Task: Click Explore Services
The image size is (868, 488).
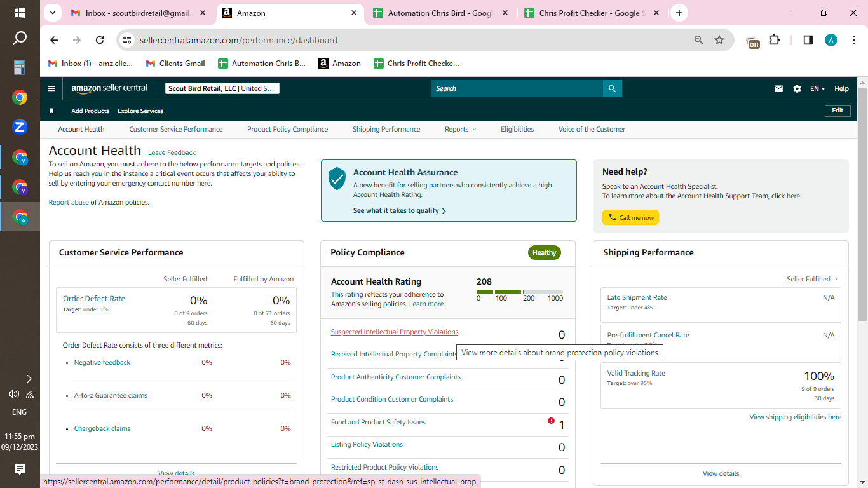Action: [x=140, y=111]
